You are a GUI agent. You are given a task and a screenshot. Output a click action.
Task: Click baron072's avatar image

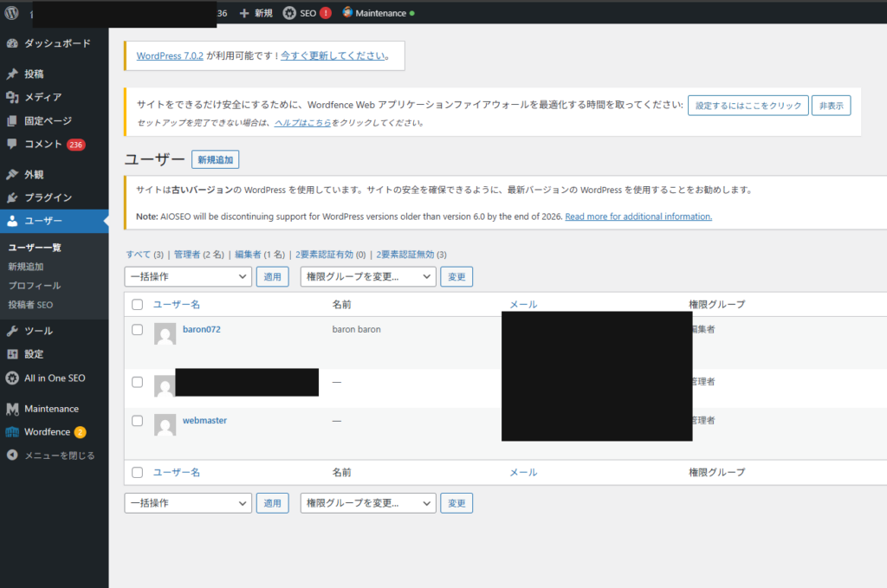click(x=165, y=334)
